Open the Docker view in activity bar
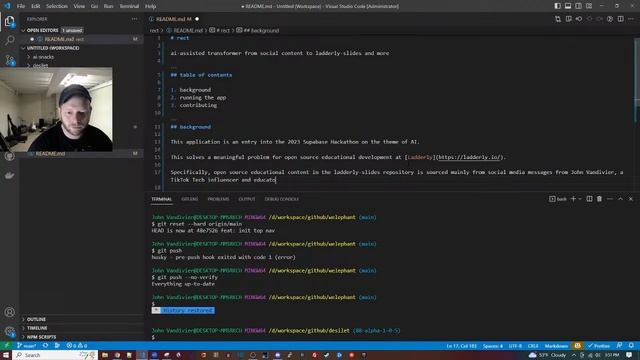This screenshot has width=640, height=360. 9,175
